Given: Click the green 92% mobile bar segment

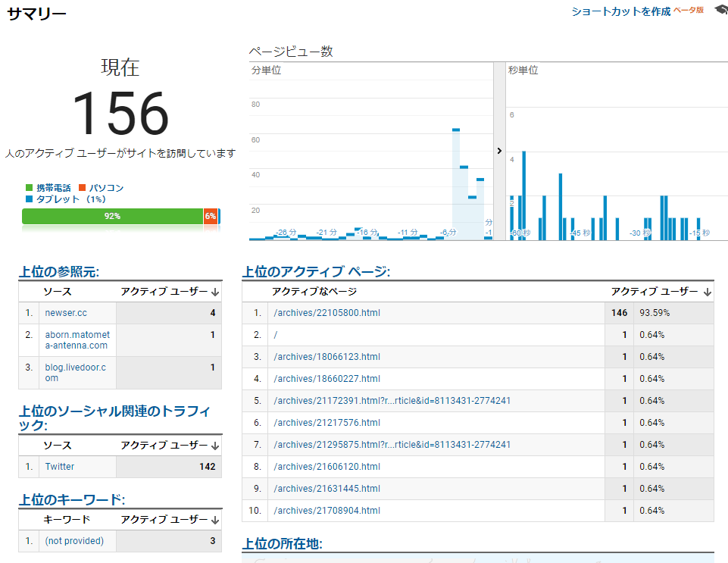Looking at the screenshot, I should 112,216.
